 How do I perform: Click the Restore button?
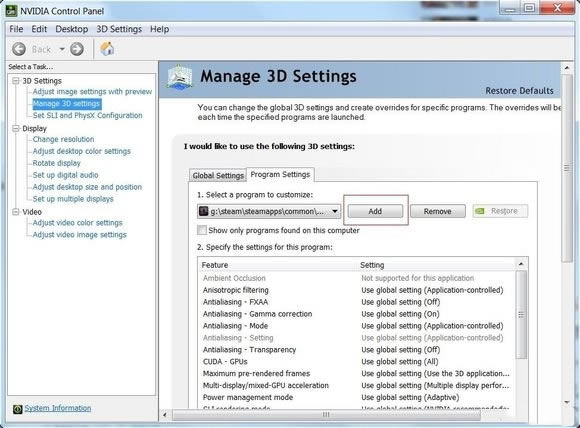pyautogui.click(x=500, y=211)
